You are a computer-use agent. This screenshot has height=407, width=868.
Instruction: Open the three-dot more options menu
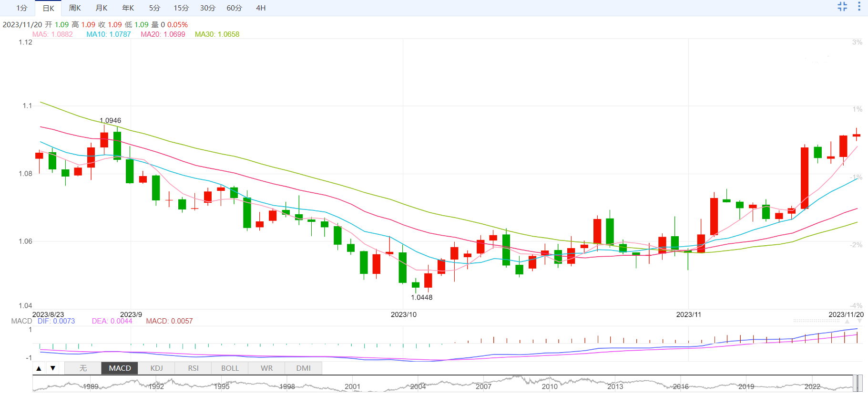(859, 7)
